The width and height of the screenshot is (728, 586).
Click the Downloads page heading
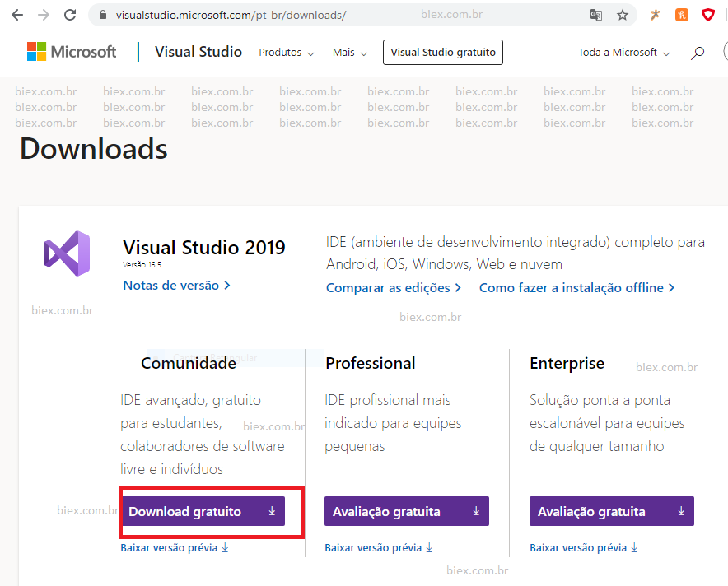[x=94, y=149]
